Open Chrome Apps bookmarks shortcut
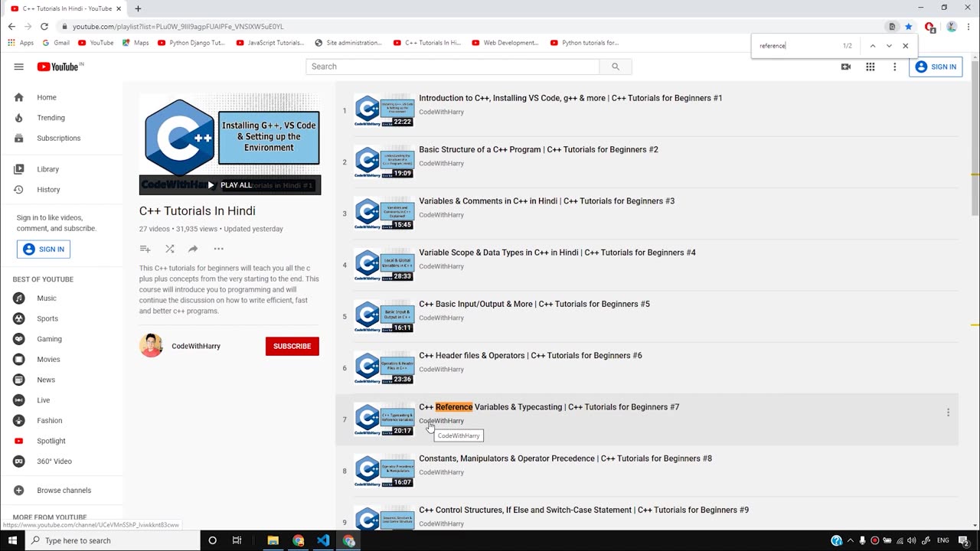This screenshot has width=980, height=551. click(x=21, y=43)
